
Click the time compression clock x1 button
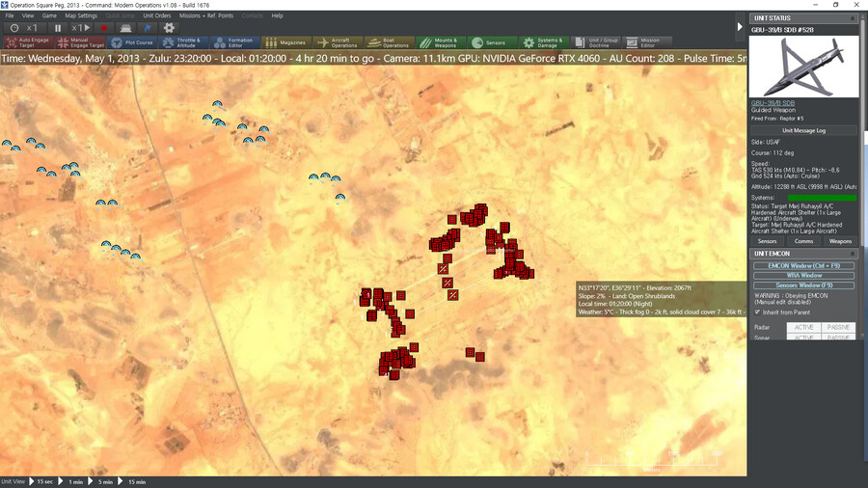click(24, 28)
